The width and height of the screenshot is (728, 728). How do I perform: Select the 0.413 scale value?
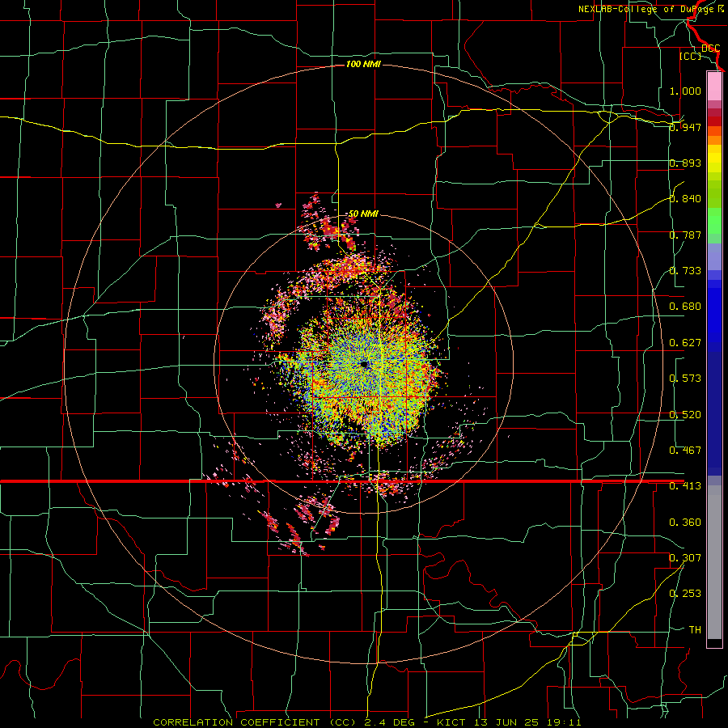(x=685, y=486)
